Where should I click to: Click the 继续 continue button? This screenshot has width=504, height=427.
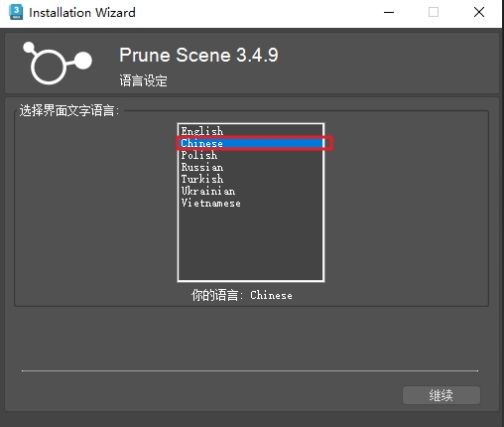441,395
